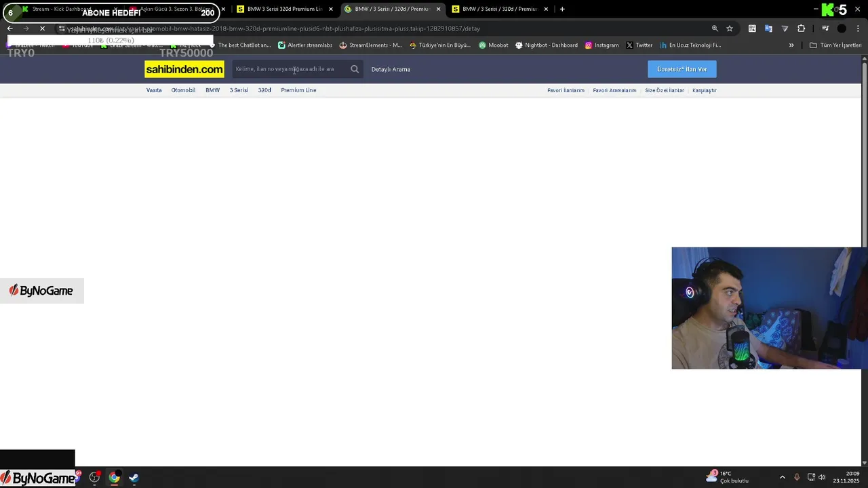The height and width of the screenshot is (488, 868).
Task: Open Tüm Yer İşaretleri folder
Action: click(835, 45)
